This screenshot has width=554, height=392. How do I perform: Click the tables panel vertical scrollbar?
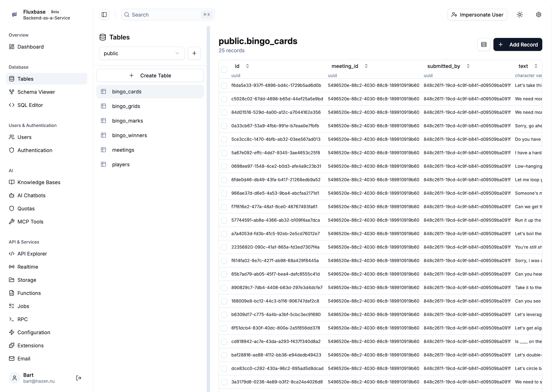point(208,209)
